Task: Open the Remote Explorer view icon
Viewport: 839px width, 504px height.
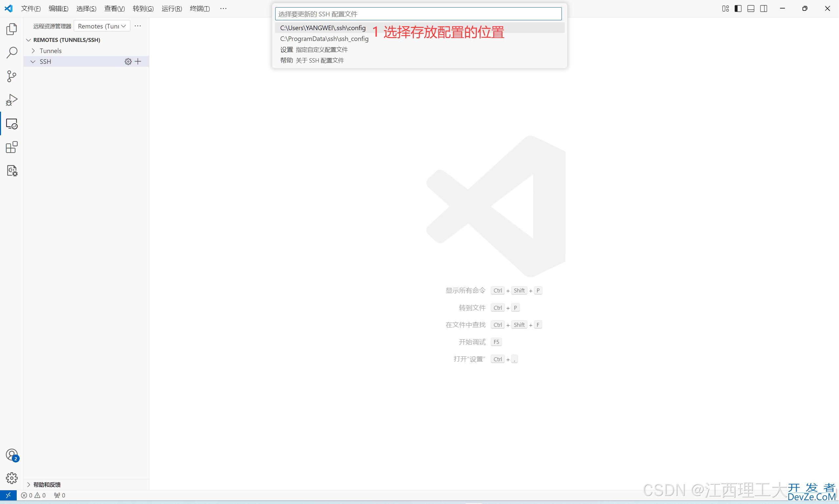Action: 11,123
